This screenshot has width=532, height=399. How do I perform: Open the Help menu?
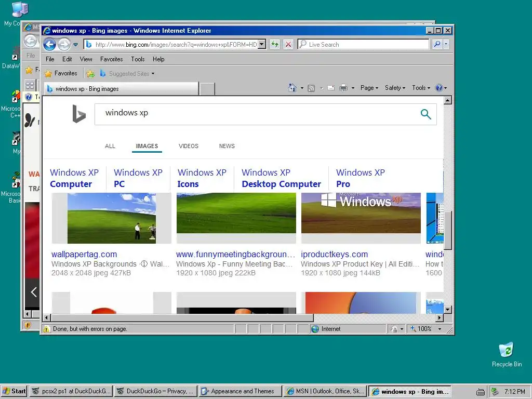pos(158,59)
